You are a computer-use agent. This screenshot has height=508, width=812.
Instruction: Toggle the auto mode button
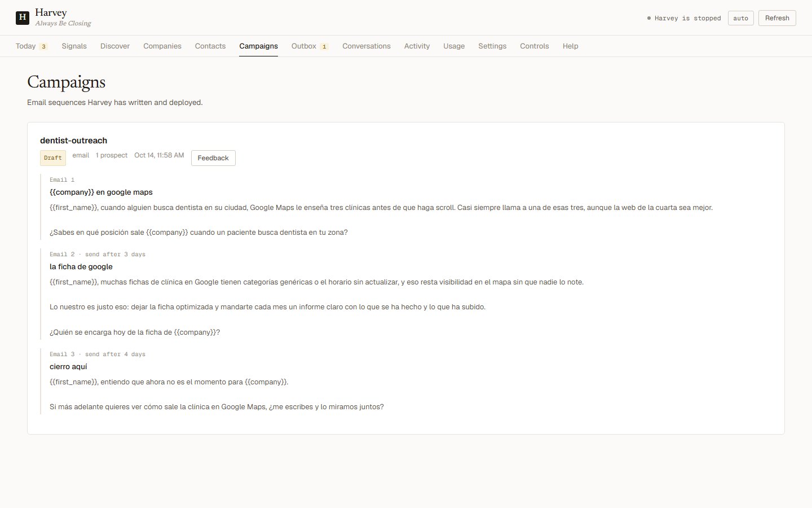click(x=741, y=18)
